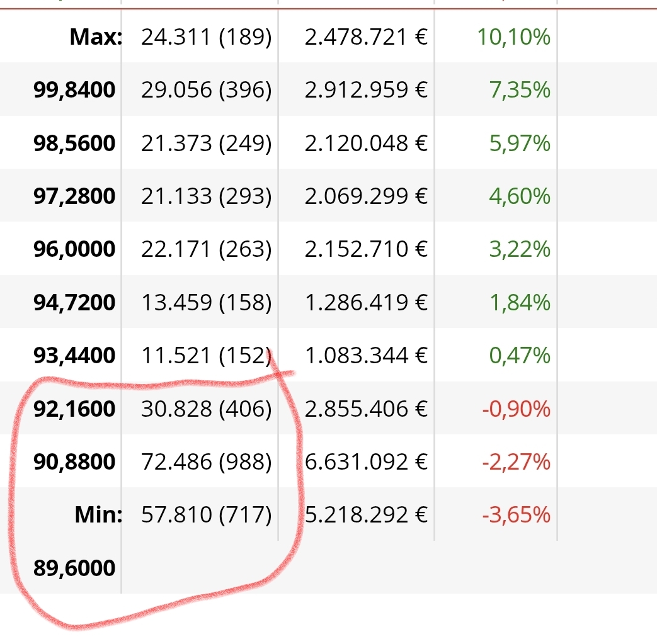This screenshot has height=644, width=657.
Task: Select price level 99,8400
Action: tap(74, 90)
